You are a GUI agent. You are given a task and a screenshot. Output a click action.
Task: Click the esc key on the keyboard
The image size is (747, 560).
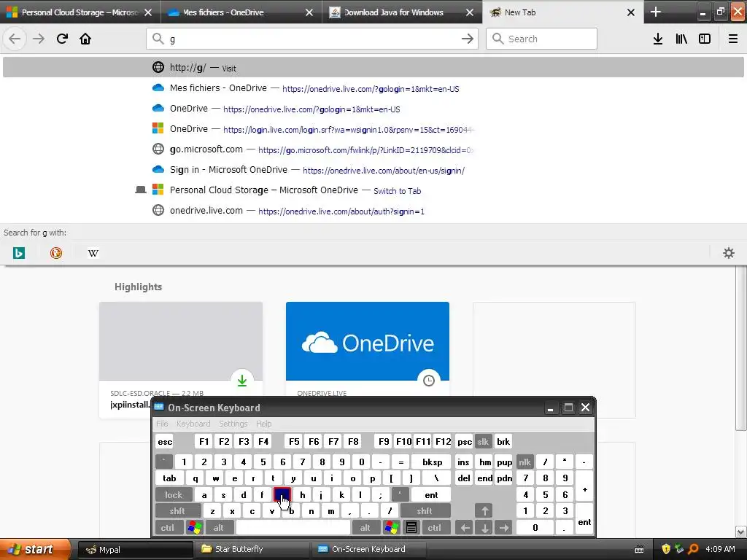[x=165, y=441]
